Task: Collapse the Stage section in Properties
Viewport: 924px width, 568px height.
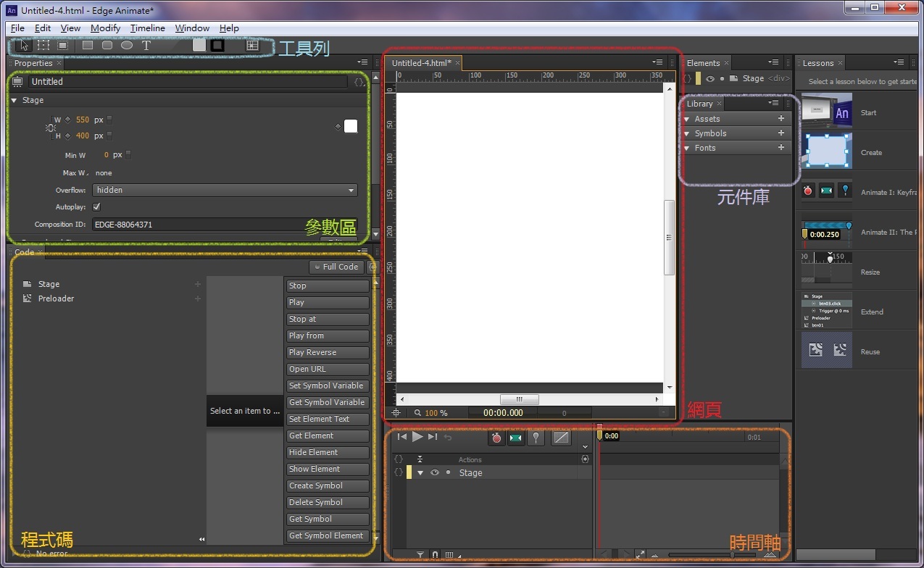Action: tap(14, 100)
